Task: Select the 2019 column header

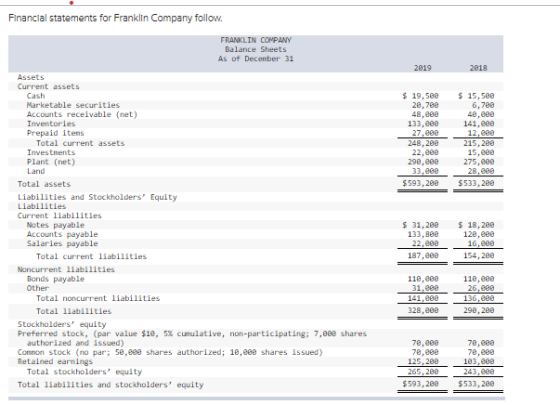Action: point(422,68)
